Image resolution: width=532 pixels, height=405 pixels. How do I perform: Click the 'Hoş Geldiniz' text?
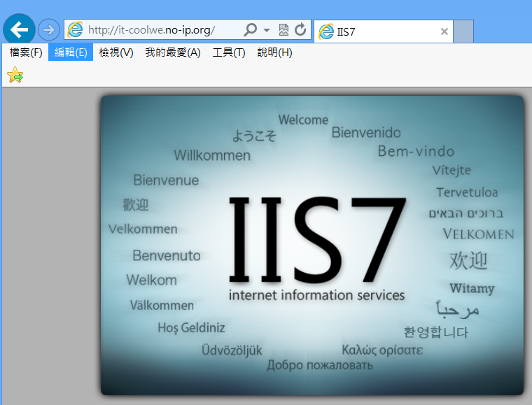[x=191, y=328]
